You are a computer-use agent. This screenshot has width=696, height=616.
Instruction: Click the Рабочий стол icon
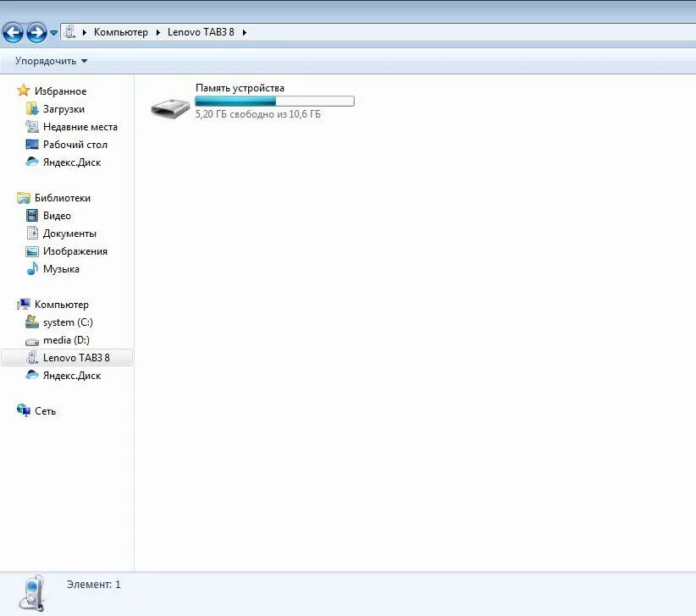point(32,144)
